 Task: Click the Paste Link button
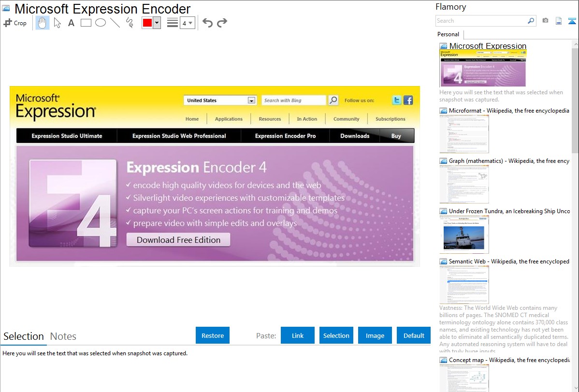(298, 335)
